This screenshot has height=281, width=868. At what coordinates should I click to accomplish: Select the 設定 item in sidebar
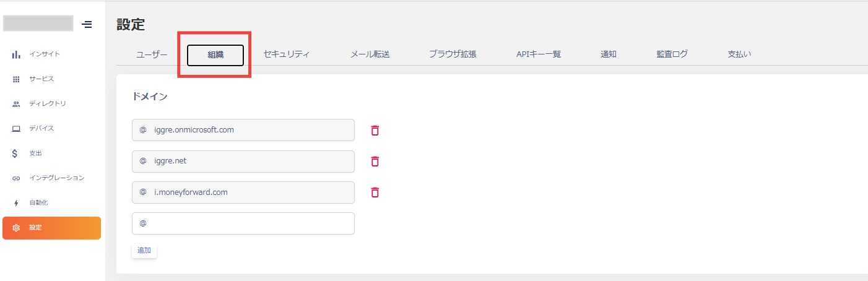coord(51,228)
